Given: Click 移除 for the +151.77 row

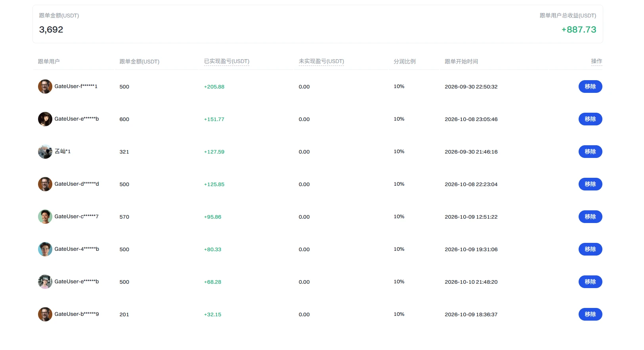Looking at the screenshot, I should tap(590, 119).
